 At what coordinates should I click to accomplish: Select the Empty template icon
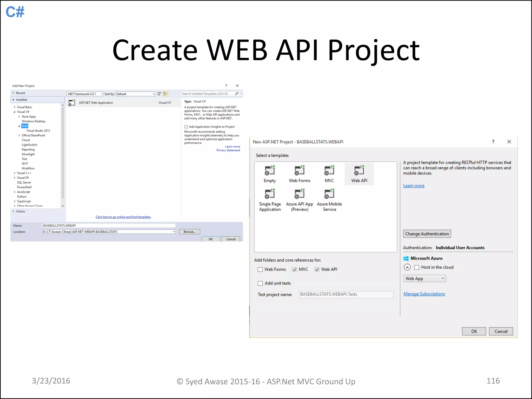pos(270,170)
